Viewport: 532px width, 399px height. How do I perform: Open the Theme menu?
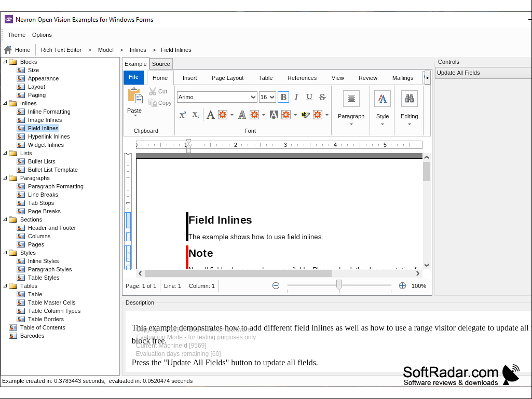[x=17, y=35]
